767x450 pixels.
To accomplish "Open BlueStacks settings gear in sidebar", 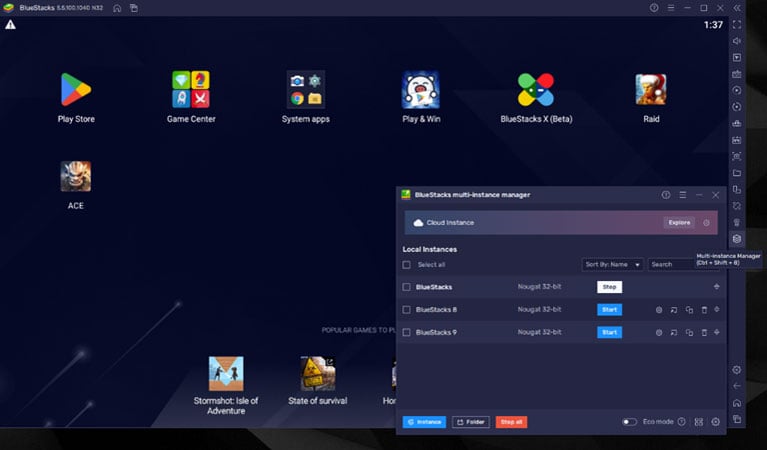I will pyautogui.click(x=737, y=370).
